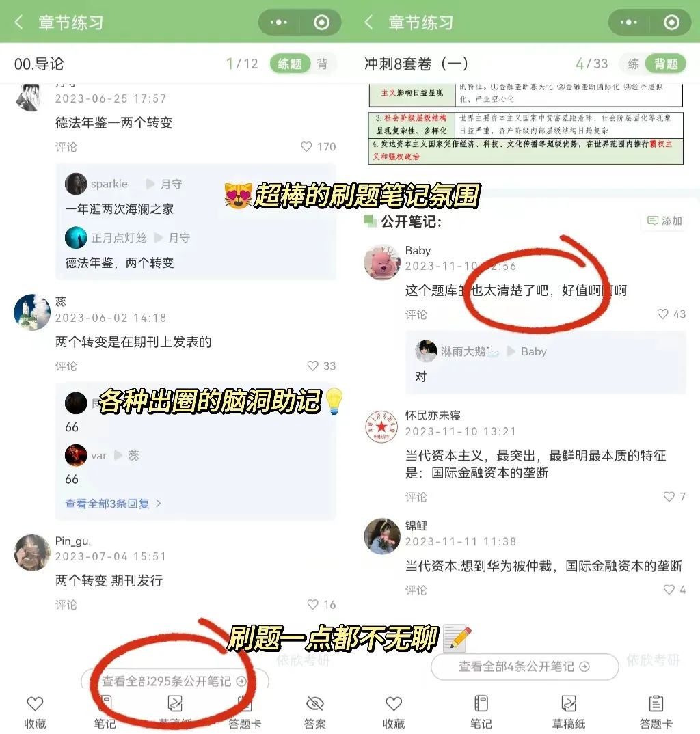Tap the back arrow on left 章节练习 header
Screen dimensions: 700x734
click(x=18, y=22)
